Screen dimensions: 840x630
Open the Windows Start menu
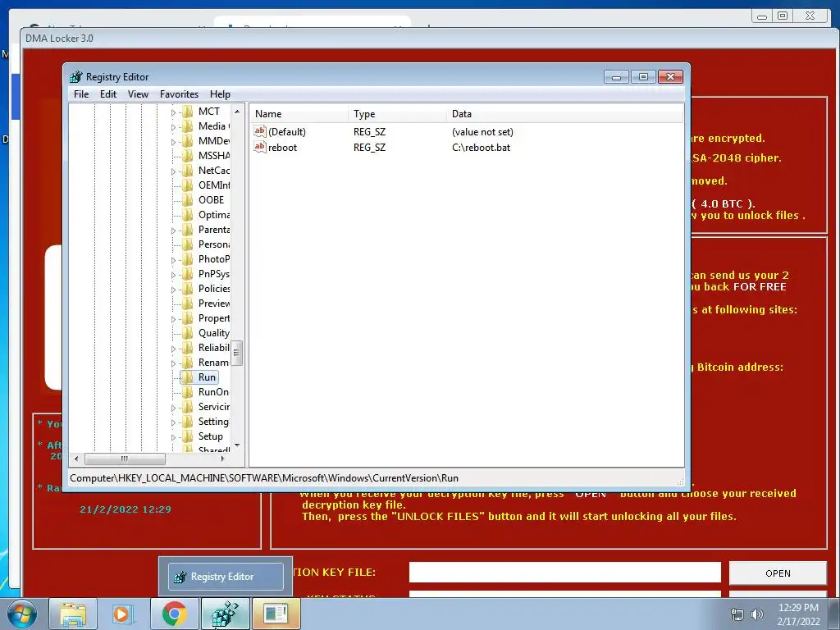tap(21, 614)
